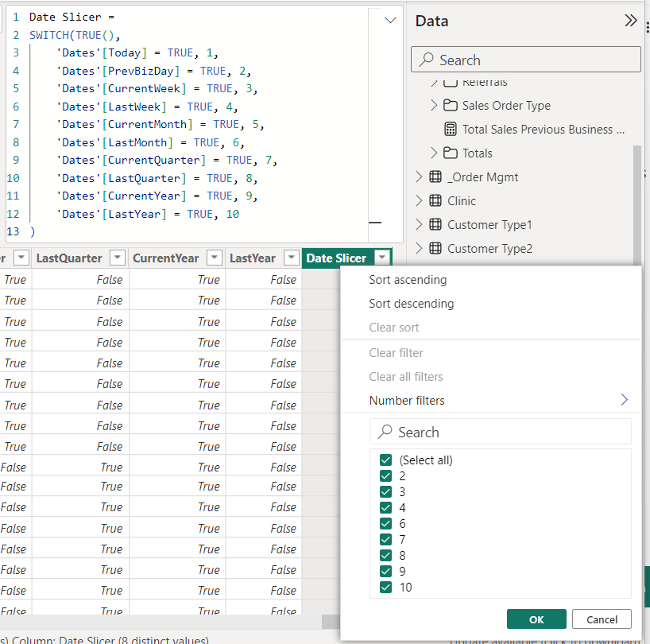
Task: Uncheck value 9 in filter list
Action: tap(385, 572)
